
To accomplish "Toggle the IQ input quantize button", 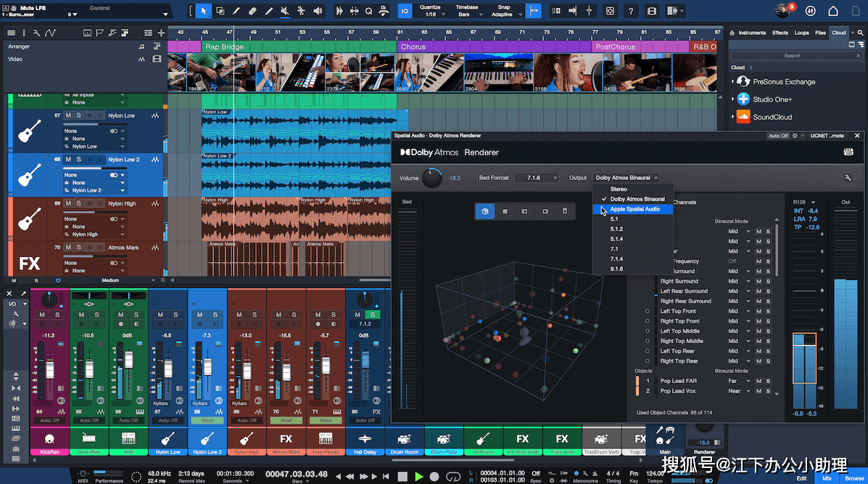I will tap(405, 11).
